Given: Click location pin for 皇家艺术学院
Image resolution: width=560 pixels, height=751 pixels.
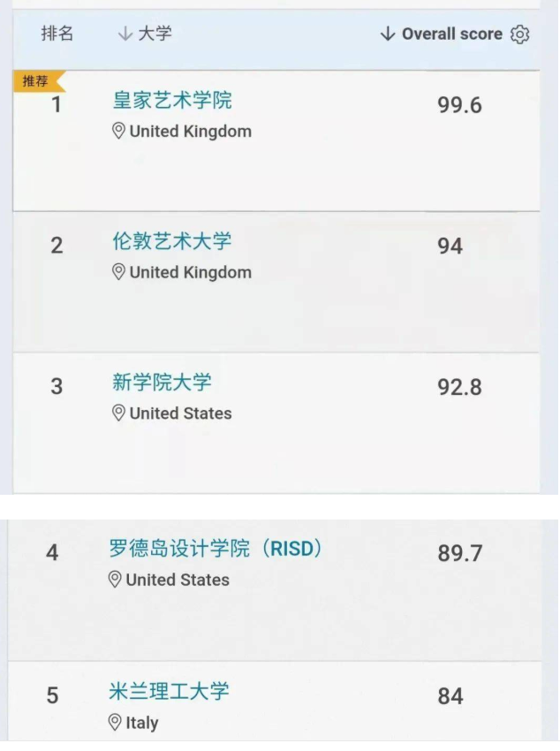Looking at the screenshot, I should coord(118,131).
